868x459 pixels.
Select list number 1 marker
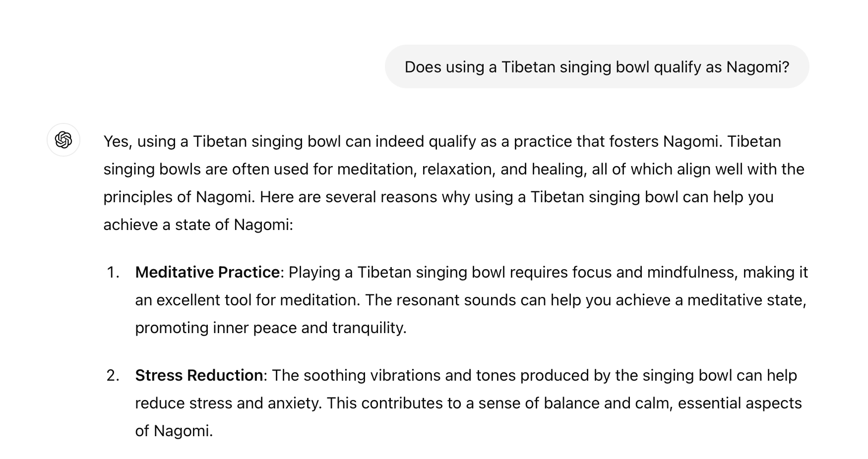[x=113, y=272]
